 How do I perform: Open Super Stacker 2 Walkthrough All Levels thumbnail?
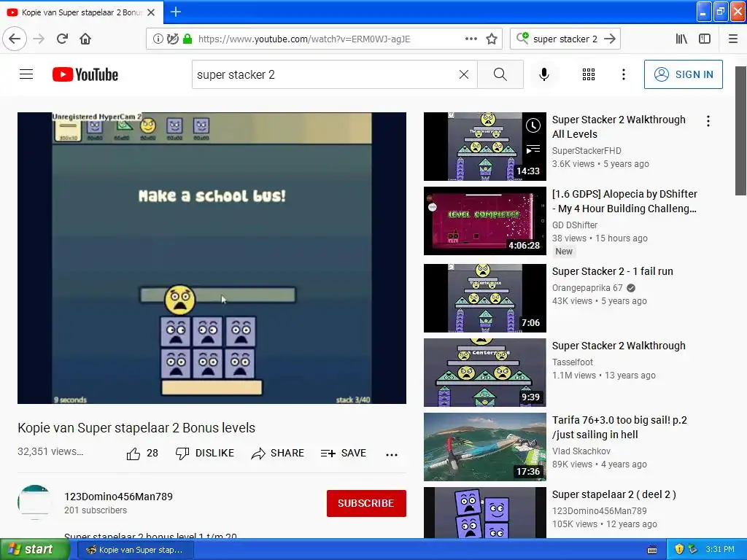coord(484,147)
